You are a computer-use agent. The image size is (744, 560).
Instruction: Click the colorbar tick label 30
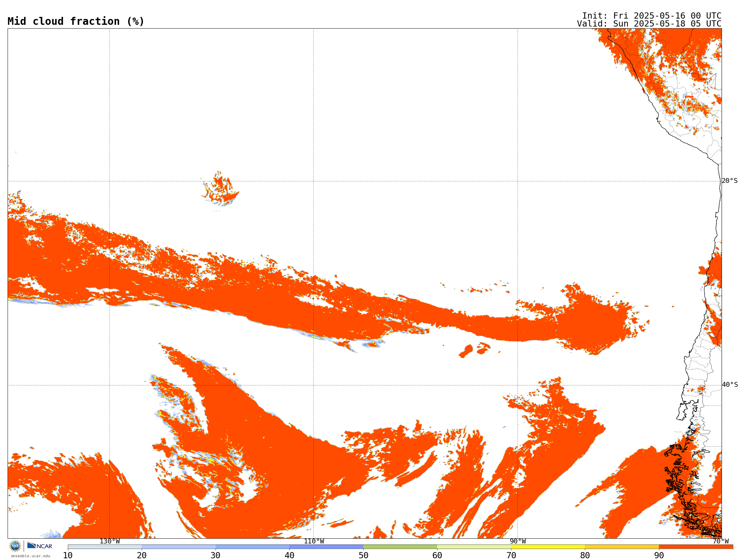[x=216, y=556]
